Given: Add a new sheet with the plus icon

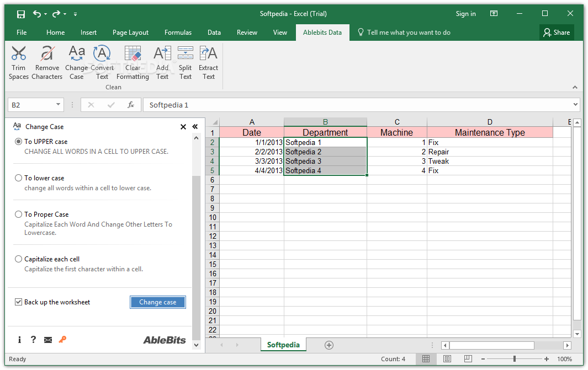Looking at the screenshot, I should (329, 345).
